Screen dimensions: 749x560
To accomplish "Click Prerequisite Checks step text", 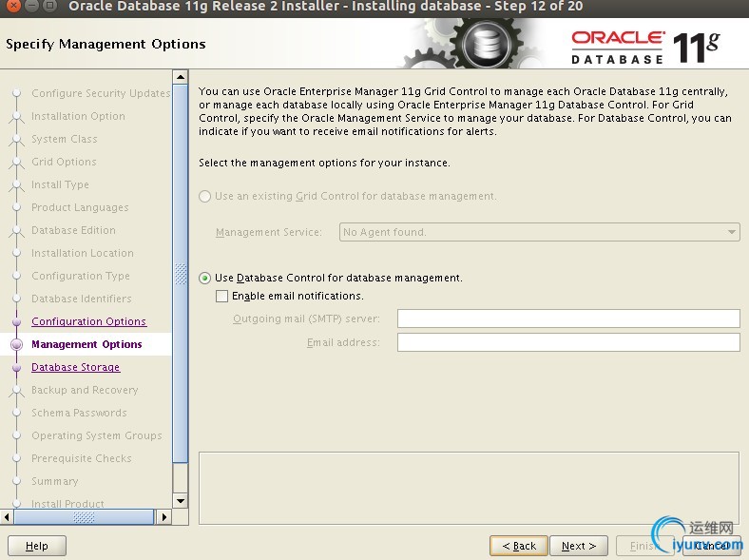I will coord(82,458).
